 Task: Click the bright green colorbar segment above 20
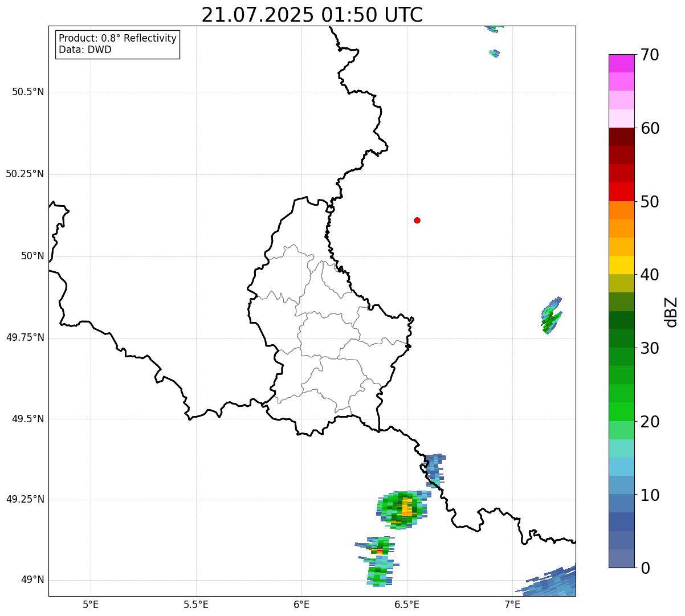[x=622, y=412]
